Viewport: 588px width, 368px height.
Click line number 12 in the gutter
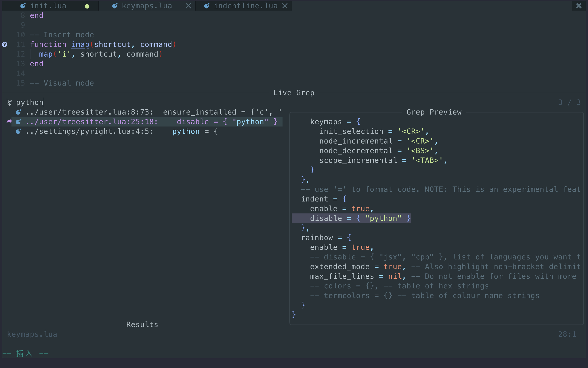(x=21, y=54)
